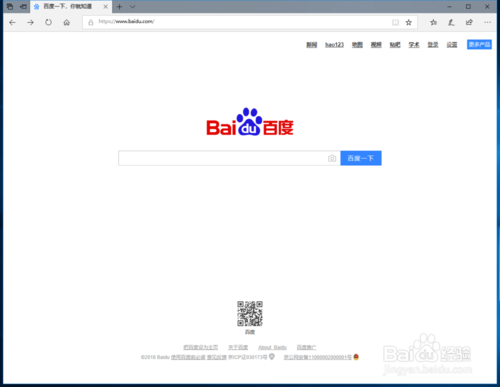This screenshot has width=500, height=387.
Task: Open the browser settings ellipsis menu
Action: click(488, 22)
